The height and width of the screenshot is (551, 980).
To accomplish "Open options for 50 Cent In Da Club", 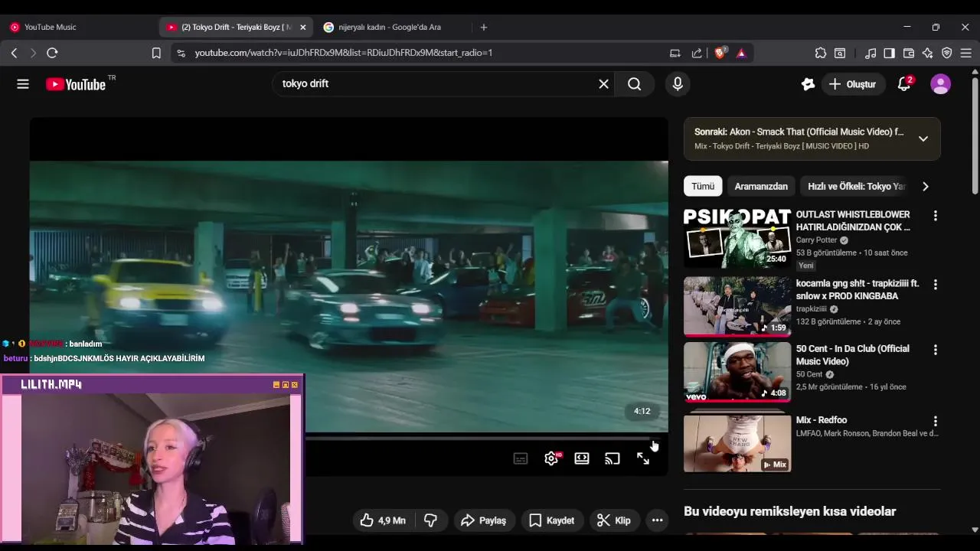I will point(935,350).
